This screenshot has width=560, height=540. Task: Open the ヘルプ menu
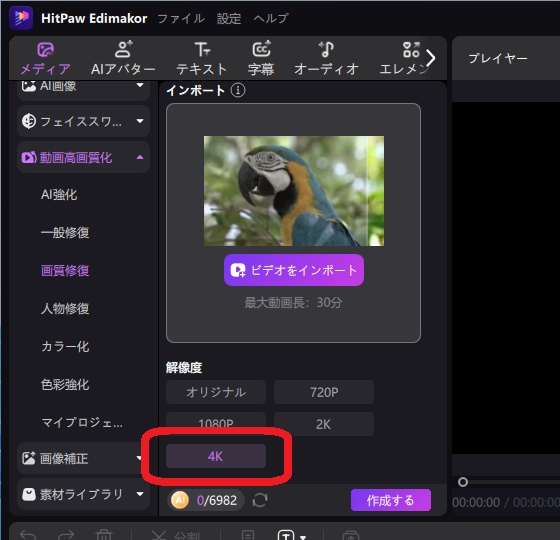tap(271, 18)
